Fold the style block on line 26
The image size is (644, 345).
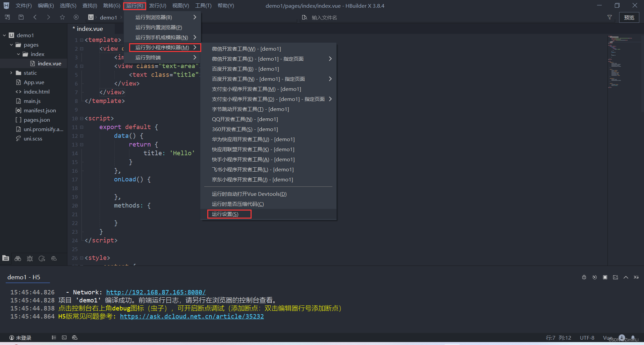coord(82,258)
